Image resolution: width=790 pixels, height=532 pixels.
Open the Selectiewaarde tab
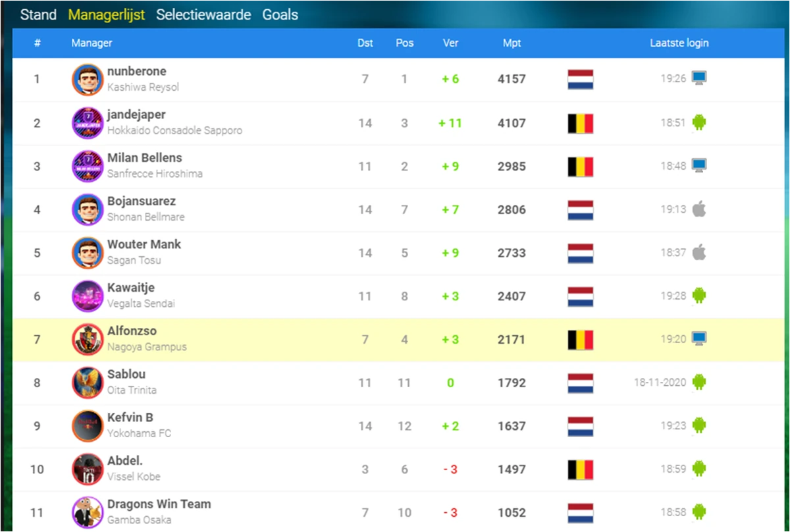[x=203, y=14]
